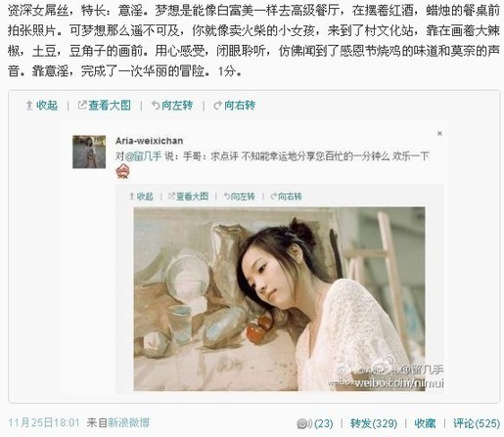Repost via 转发(329)

pos(374,423)
